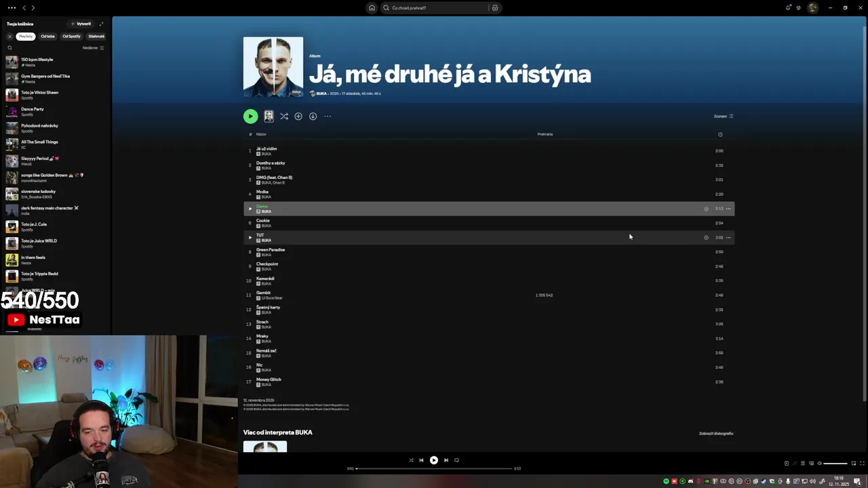Click the green play button for the album
Image resolution: width=868 pixels, height=488 pixels.
pyautogui.click(x=250, y=117)
